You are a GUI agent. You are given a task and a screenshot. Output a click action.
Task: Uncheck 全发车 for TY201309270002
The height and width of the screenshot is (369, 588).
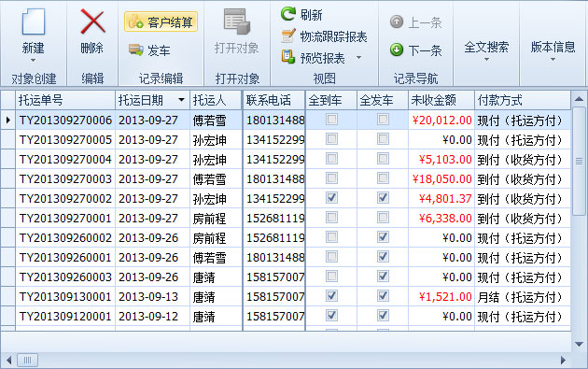(x=383, y=198)
